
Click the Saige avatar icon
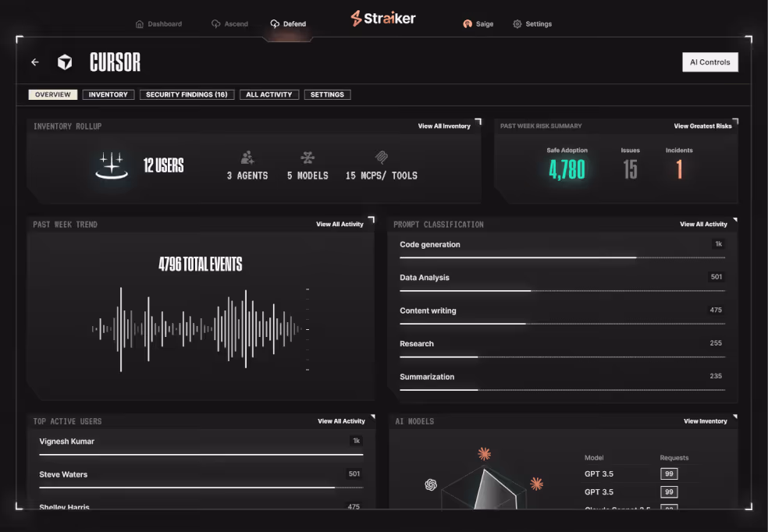pyautogui.click(x=468, y=24)
